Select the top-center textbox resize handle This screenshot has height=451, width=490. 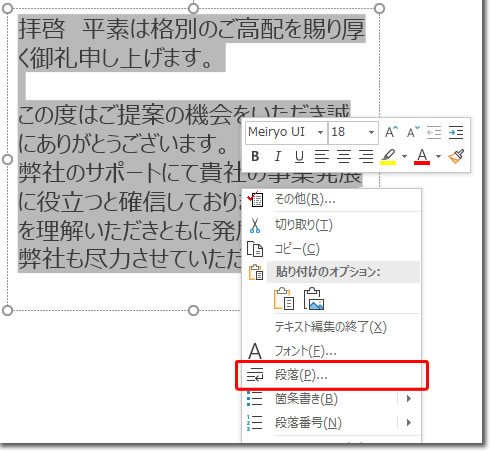[x=193, y=8]
